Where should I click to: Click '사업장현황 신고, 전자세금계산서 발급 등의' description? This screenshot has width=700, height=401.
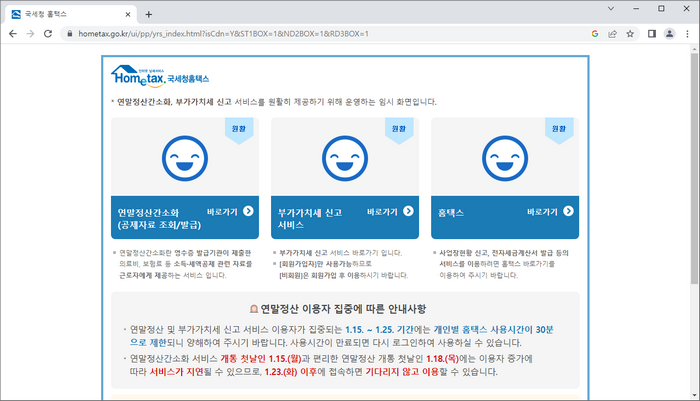tap(504, 253)
